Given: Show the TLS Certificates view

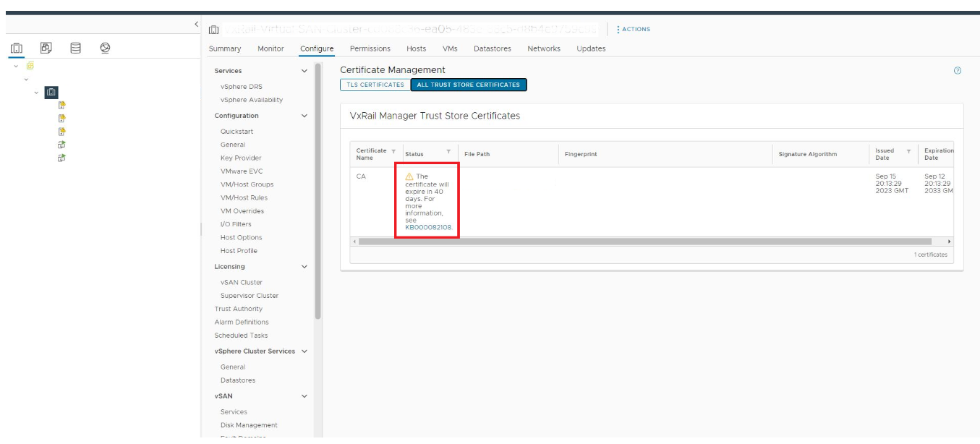Looking at the screenshot, I should coord(375,85).
